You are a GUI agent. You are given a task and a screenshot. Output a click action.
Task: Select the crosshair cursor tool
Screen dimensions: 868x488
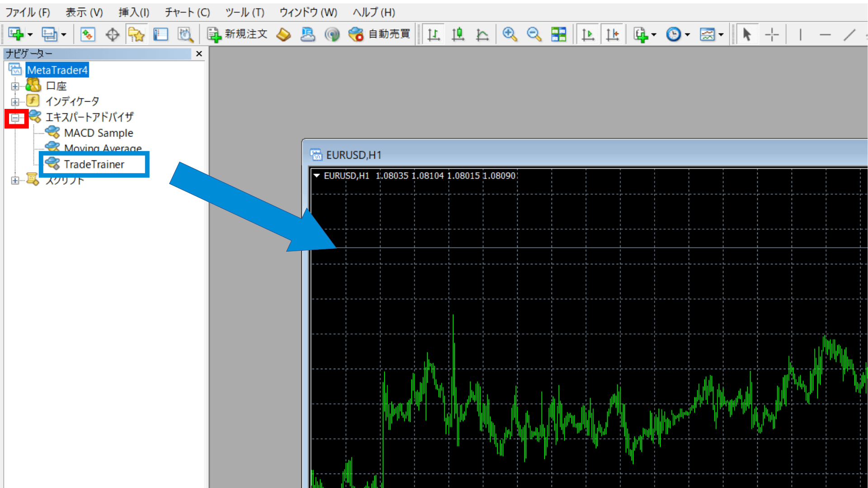click(772, 34)
